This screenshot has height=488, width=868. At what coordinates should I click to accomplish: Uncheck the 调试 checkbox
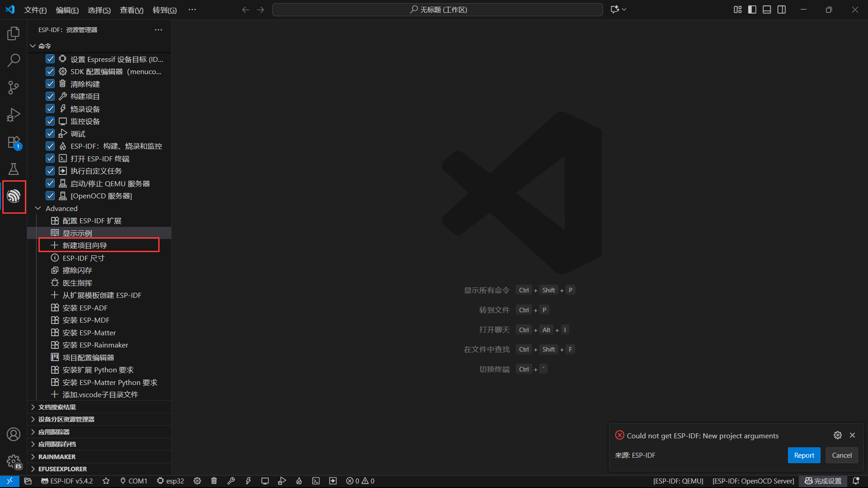pos(50,134)
